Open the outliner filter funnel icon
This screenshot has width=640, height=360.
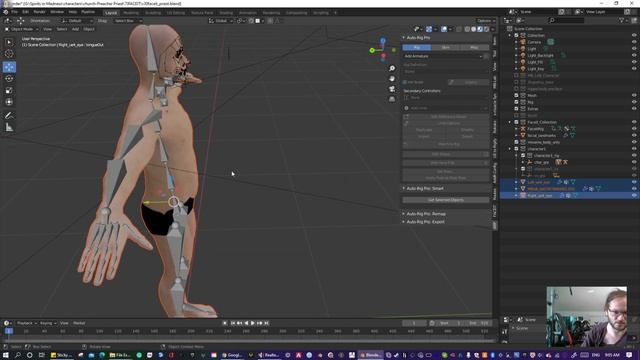click(622, 20)
